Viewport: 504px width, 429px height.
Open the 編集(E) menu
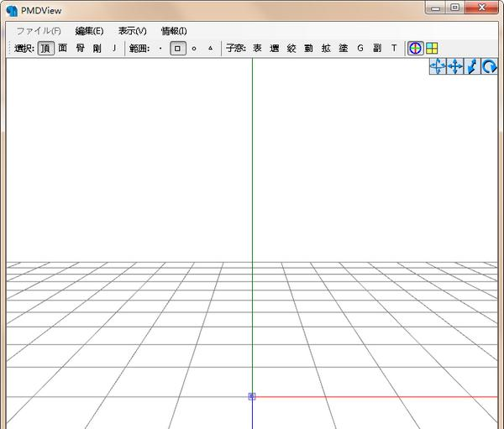(89, 31)
